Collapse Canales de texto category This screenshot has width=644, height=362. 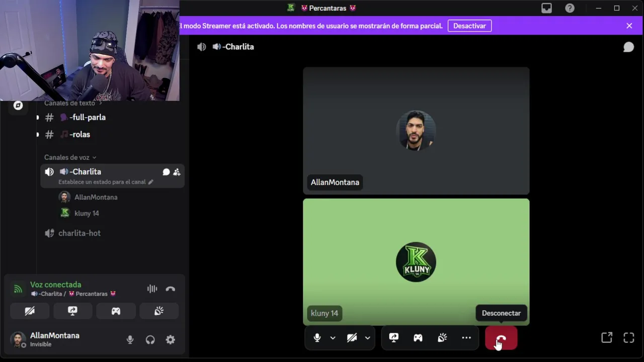(x=73, y=103)
